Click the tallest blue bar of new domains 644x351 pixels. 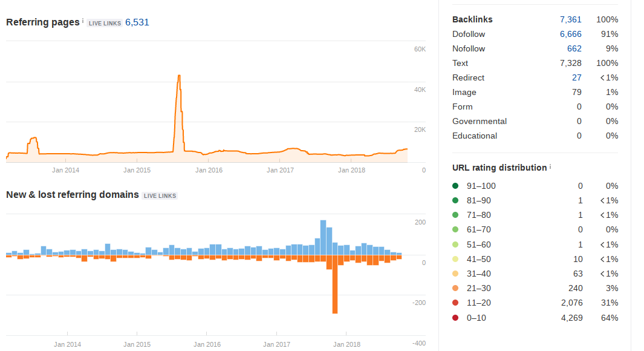(x=324, y=238)
